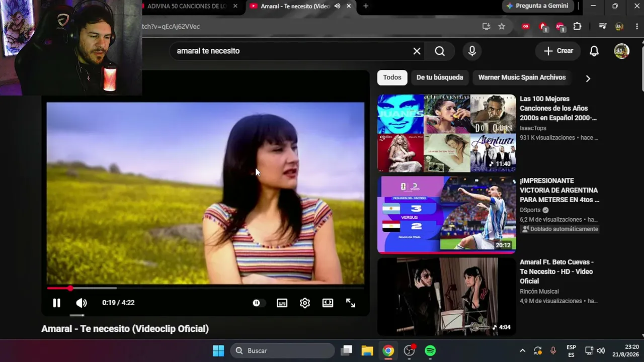Click the video title 'Amaral - Te necesito (Videoclip Oficial)'
The width and height of the screenshot is (644, 362).
(125, 329)
